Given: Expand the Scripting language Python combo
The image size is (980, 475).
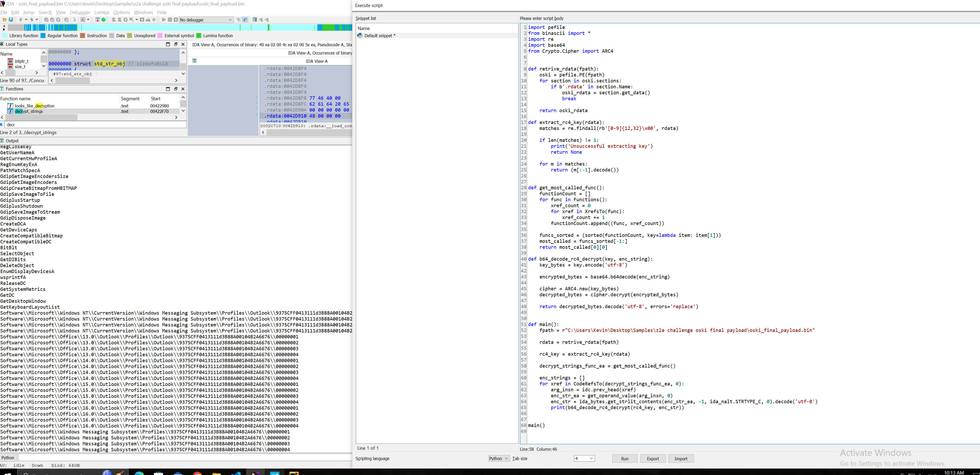Looking at the screenshot, I should click(x=499, y=458).
